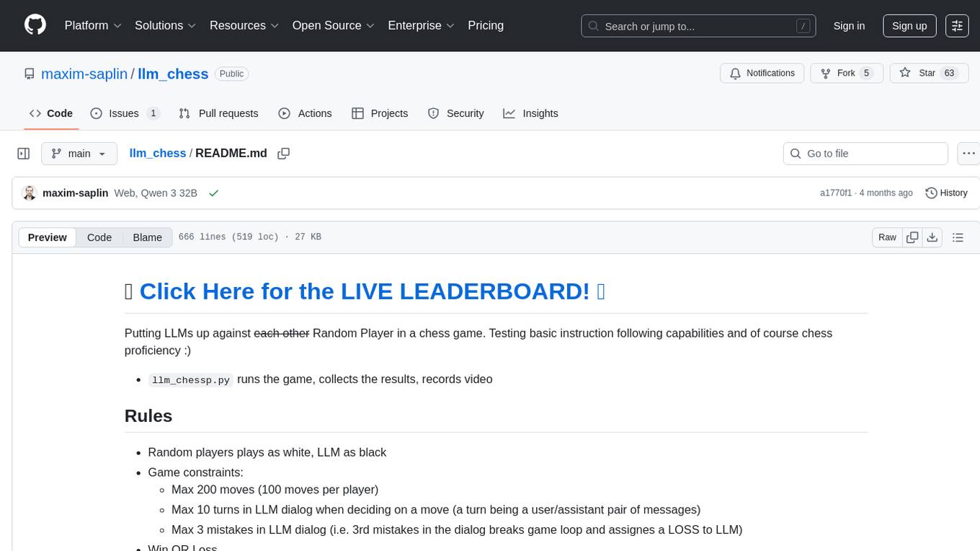980x551 pixels.
Task: Click the llm_chessp.py inline code text
Action: (x=191, y=379)
